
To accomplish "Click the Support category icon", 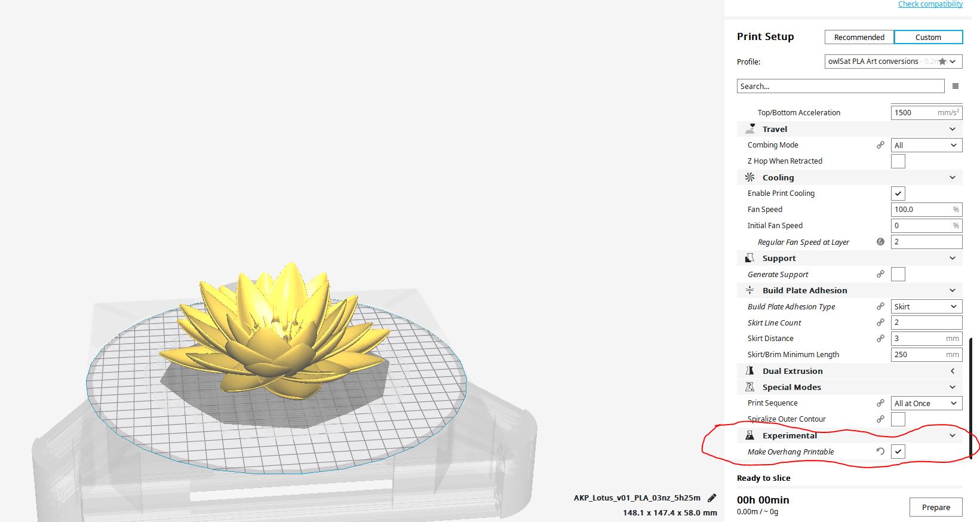I will [x=750, y=258].
